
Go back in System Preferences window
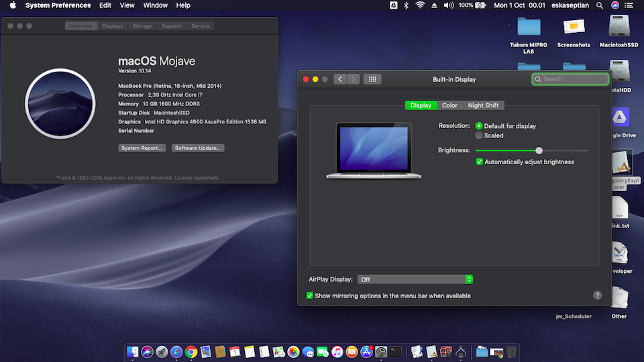pyautogui.click(x=340, y=79)
